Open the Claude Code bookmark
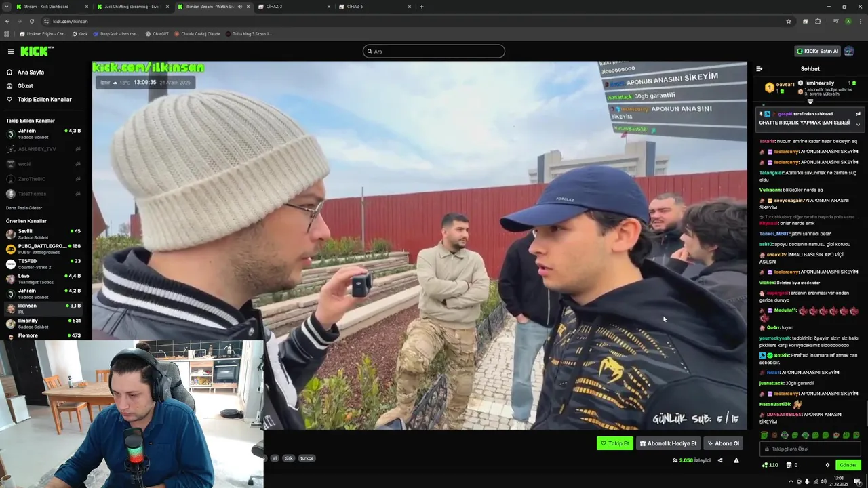This screenshot has width=868, height=488. coord(197,33)
